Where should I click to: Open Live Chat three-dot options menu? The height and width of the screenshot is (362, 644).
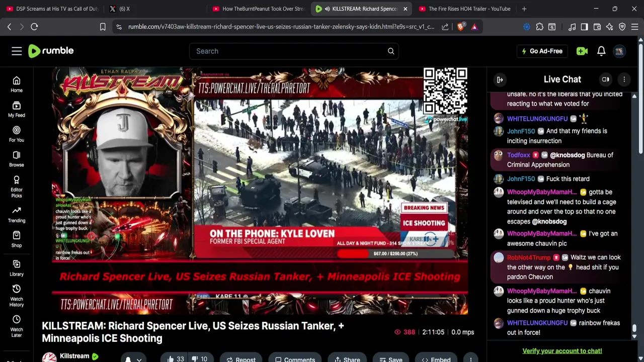pyautogui.click(x=624, y=79)
